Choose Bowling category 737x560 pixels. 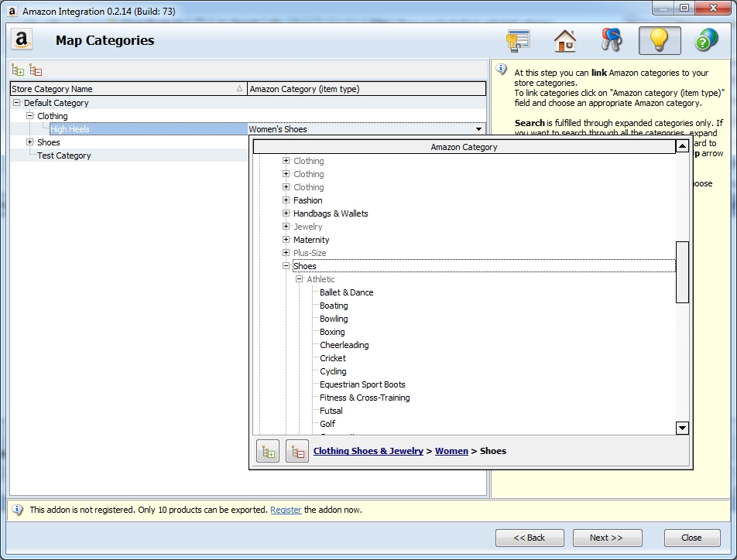tap(334, 319)
